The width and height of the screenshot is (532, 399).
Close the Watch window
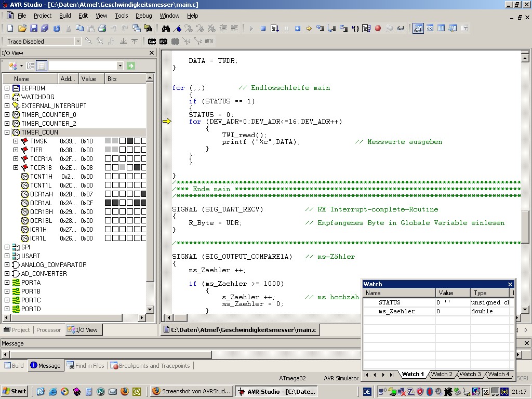(510, 284)
